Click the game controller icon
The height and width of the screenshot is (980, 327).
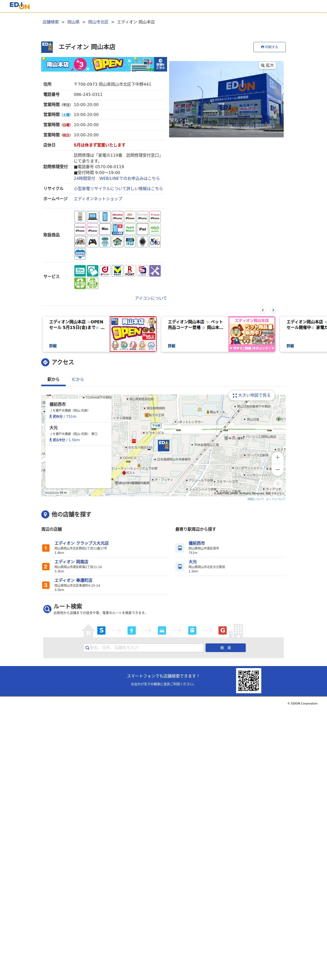click(92, 242)
